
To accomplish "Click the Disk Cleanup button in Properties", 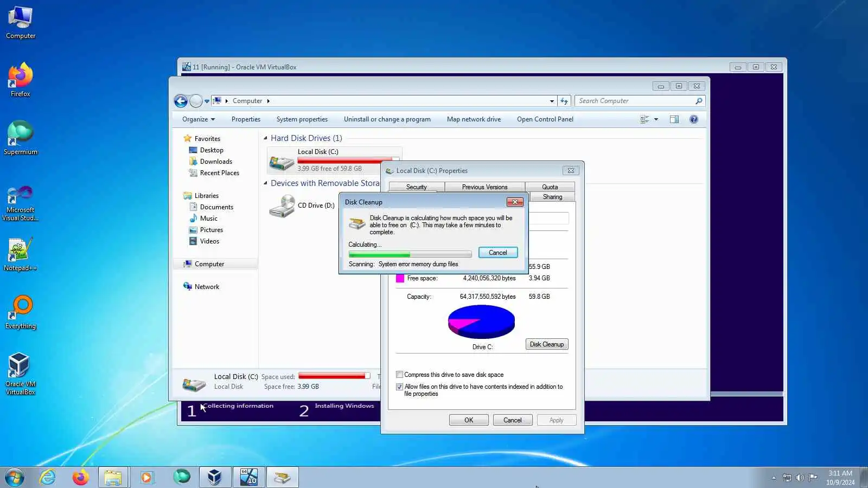I will point(547,344).
